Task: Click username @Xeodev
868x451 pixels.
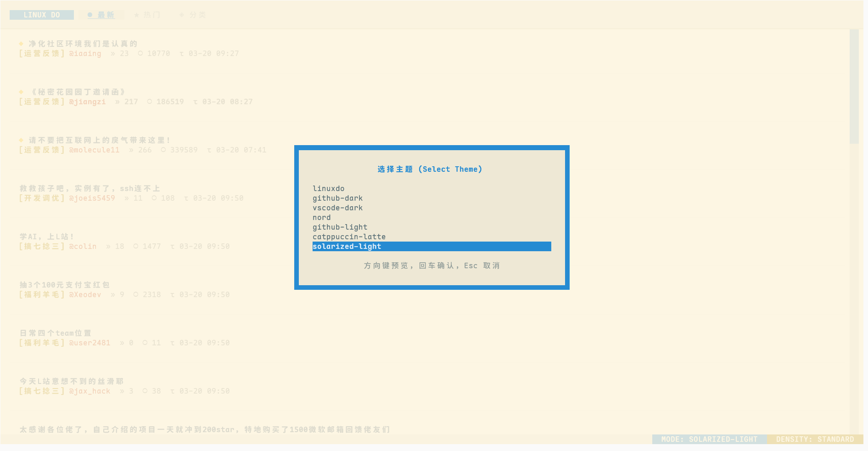Action: pyautogui.click(x=85, y=294)
